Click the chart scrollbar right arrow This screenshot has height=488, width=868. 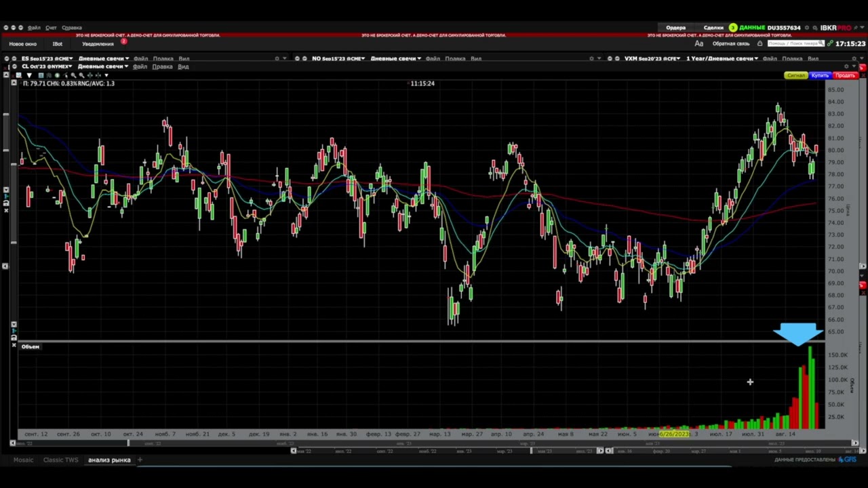click(x=855, y=443)
